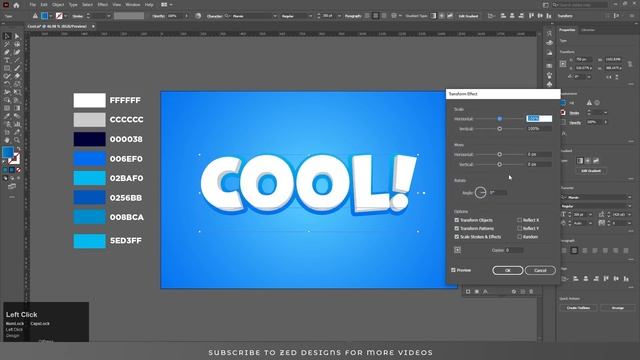The image size is (640, 360).
Task: Select radial gradient type in Properties
Action: tap(588, 160)
